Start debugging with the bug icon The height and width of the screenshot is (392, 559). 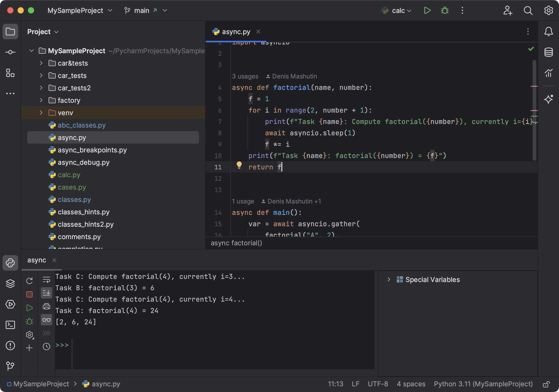(445, 11)
